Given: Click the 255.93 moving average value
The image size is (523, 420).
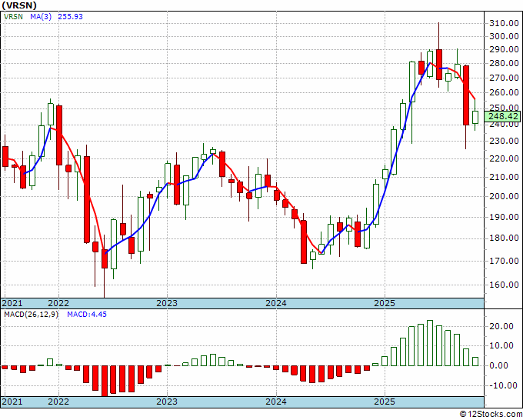Looking at the screenshot, I should click(x=71, y=17).
